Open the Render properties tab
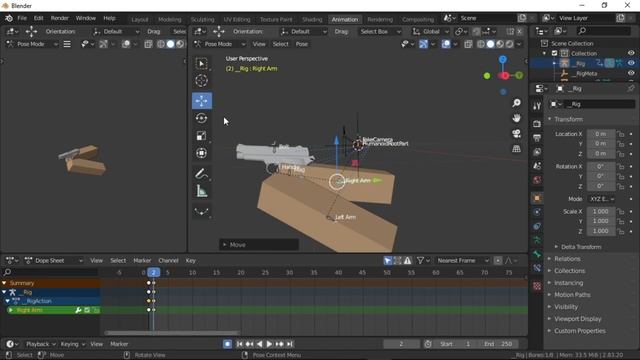Image resolution: width=640 pixels, height=360 pixels. 537,123
